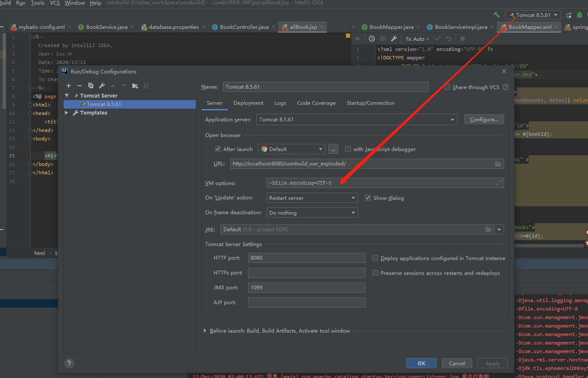Switch to the Startup/Connection tab

tap(371, 103)
